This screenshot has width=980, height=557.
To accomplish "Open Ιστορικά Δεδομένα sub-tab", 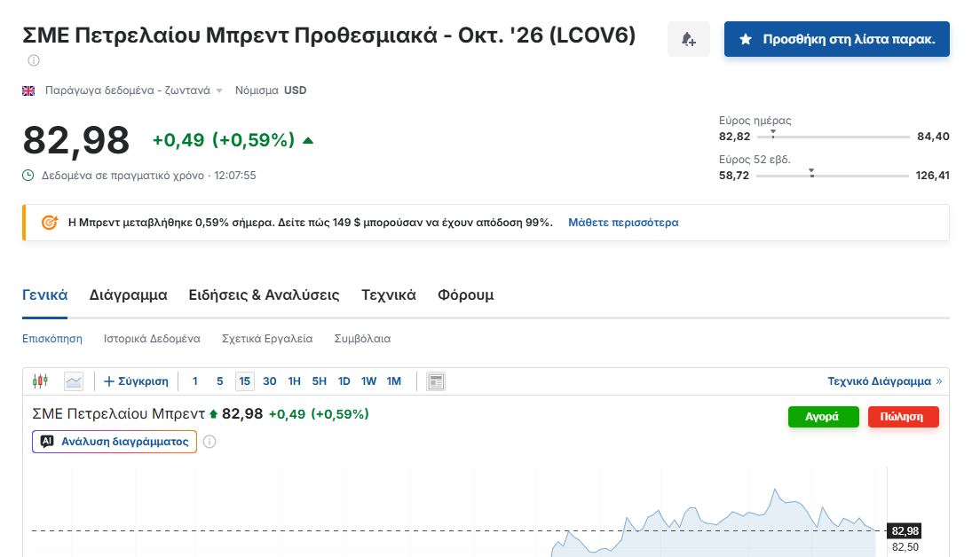I will pos(152,339).
